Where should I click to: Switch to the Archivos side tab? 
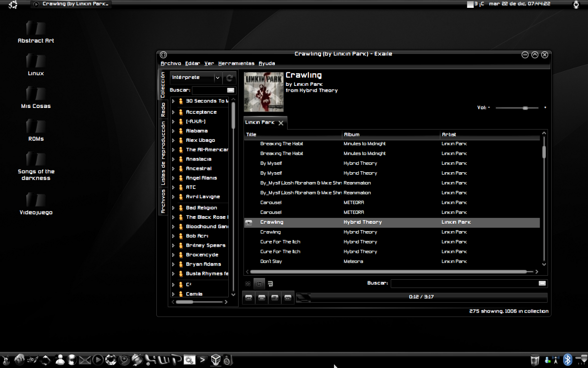point(163,201)
